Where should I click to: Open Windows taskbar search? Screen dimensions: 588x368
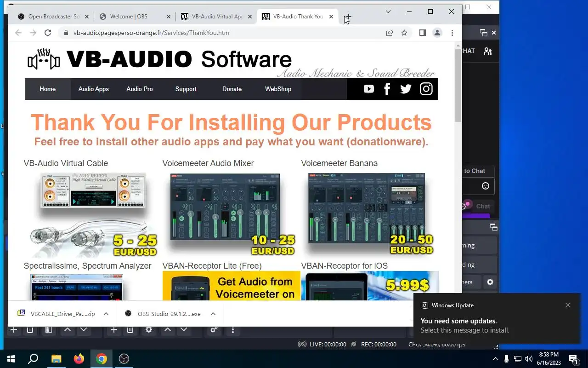tap(33, 359)
